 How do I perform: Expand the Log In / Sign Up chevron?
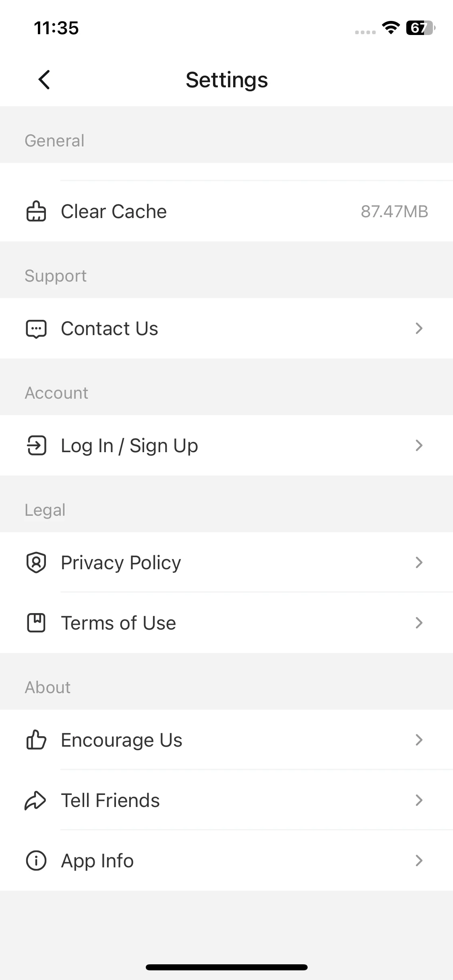click(x=419, y=445)
